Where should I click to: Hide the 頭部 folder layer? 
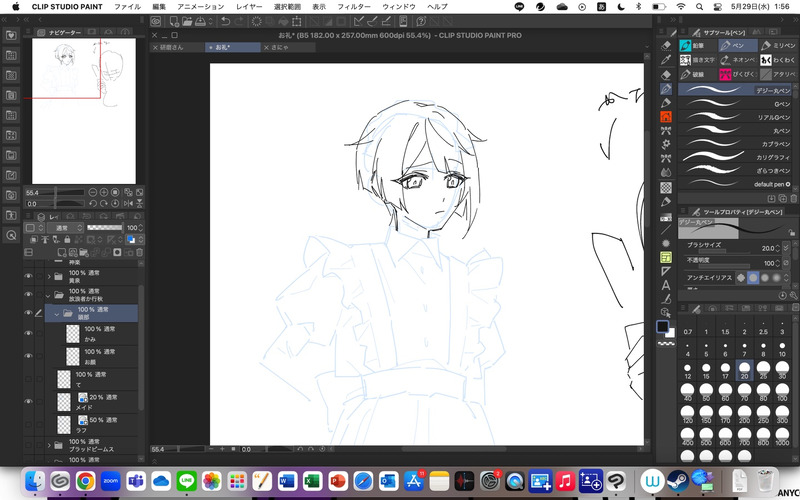[28, 313]
